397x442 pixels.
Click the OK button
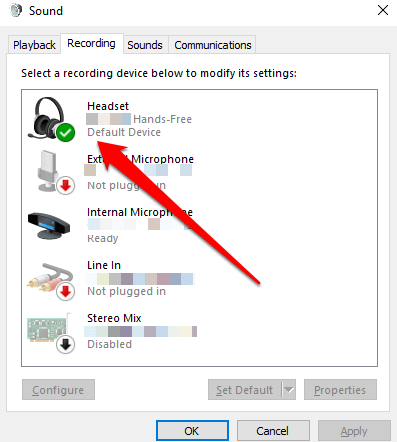click(192, 431)
